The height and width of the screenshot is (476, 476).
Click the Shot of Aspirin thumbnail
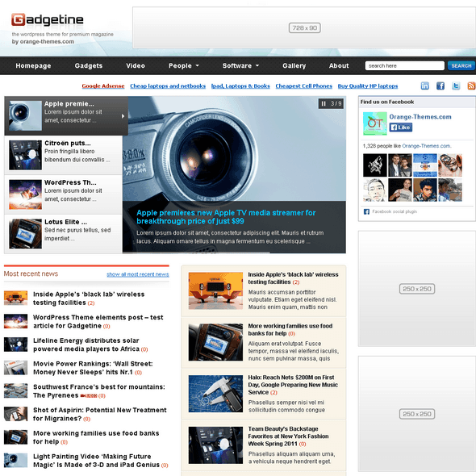(x=16, y=414)
